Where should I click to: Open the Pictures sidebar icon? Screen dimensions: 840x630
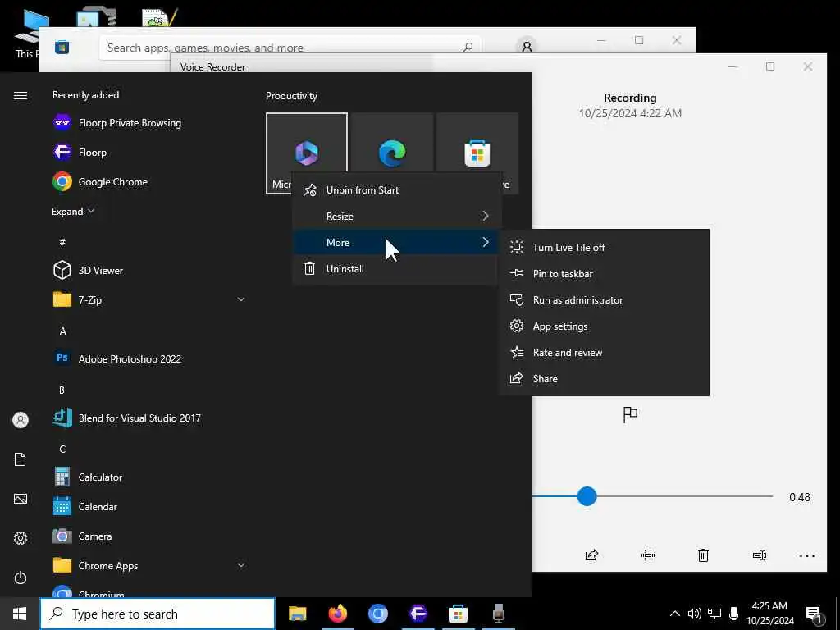click(x=21, y=499)
